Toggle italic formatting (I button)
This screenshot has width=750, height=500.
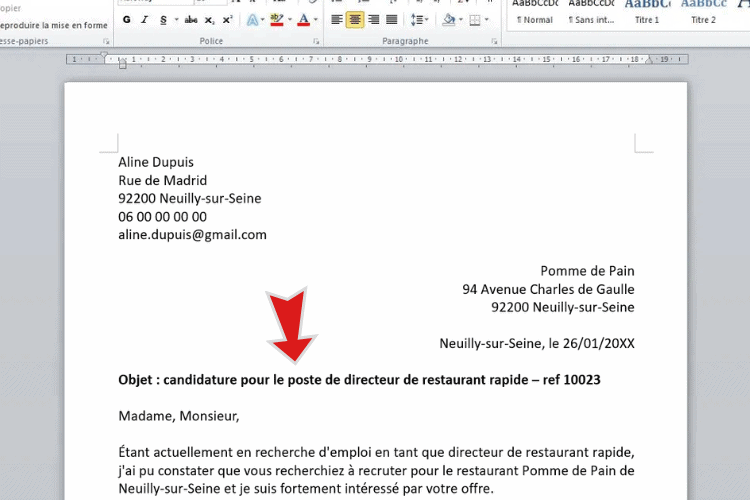(146, 20)
